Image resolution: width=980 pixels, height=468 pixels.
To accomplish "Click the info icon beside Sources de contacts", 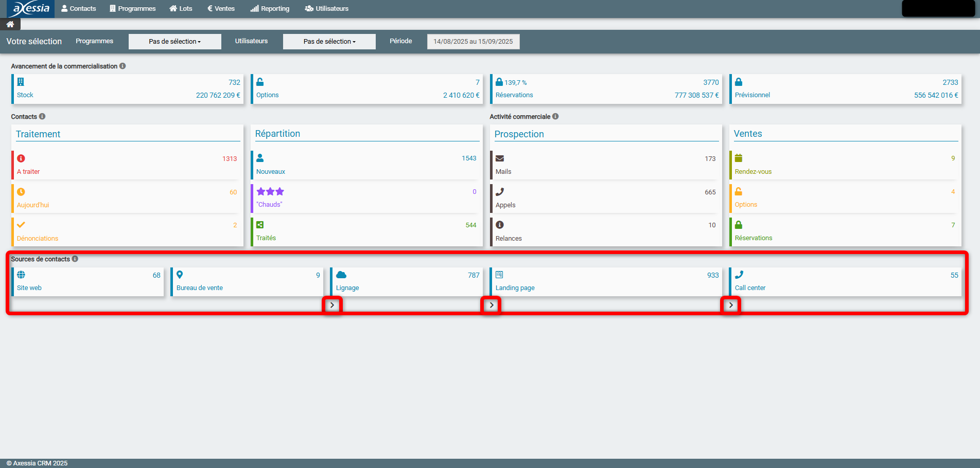I will [x=75, y=259].
